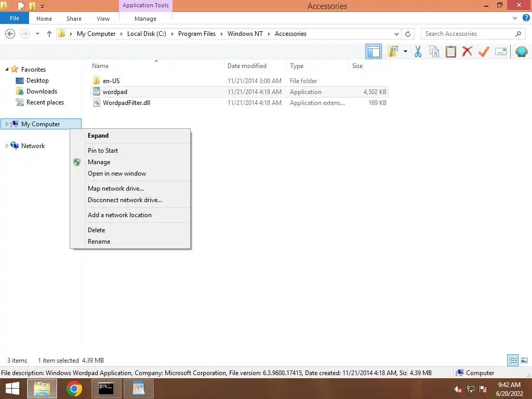532x399 pixels.
Task: Click the scissors Cut icon
Action: [418, 51]
